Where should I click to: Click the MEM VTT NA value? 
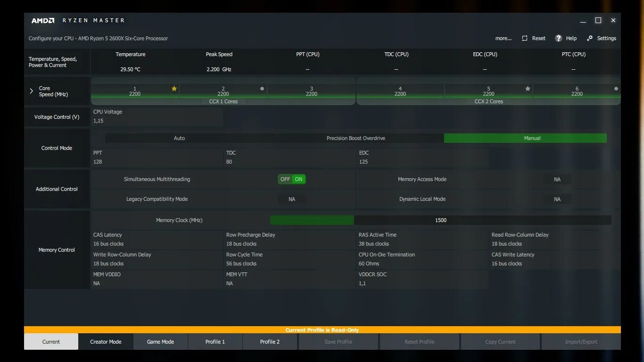(x=230, y=283)
